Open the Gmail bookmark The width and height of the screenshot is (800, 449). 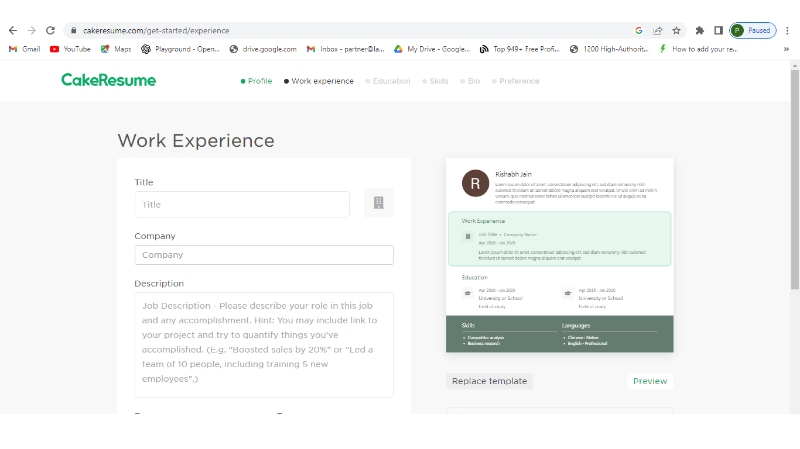(x=25, y=48)
